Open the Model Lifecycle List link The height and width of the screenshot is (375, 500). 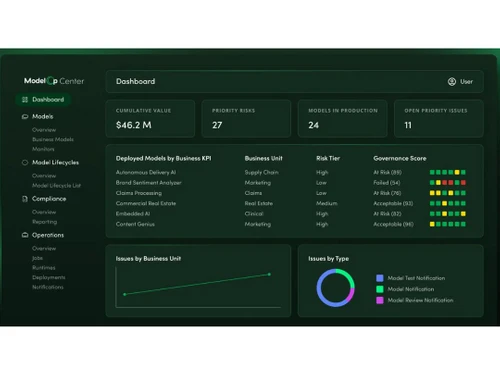pos(56,185)
